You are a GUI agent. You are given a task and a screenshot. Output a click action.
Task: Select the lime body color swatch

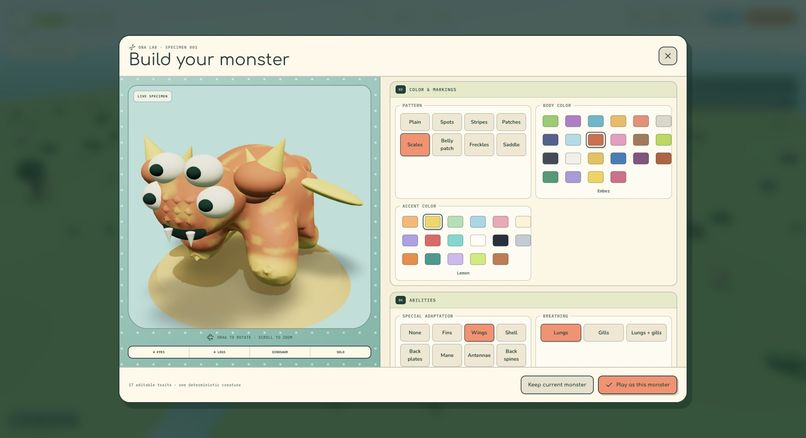pyautogui.click(x=663, y=139)
